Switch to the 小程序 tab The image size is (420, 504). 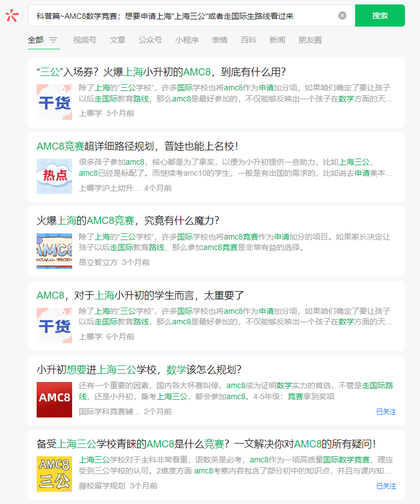pyautogui.click(x=187, y=40)
